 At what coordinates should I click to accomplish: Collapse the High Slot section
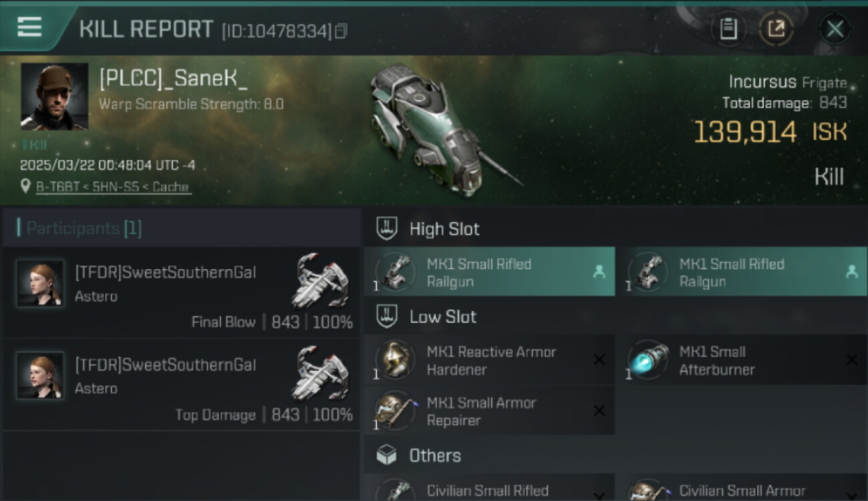pyautogui.click(x=387, y=228)
